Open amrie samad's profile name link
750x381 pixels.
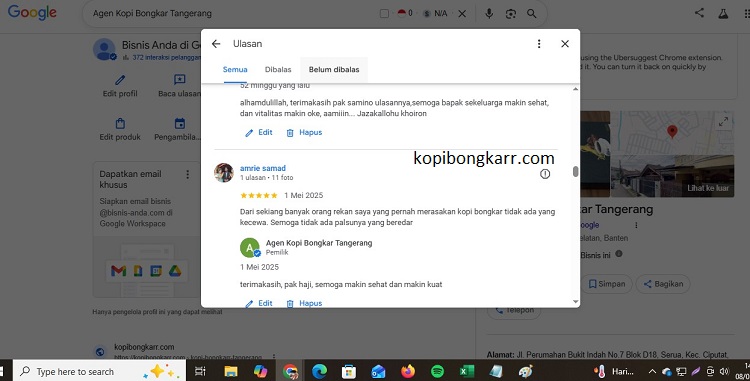pyautogui.click(x=263, y=168)
